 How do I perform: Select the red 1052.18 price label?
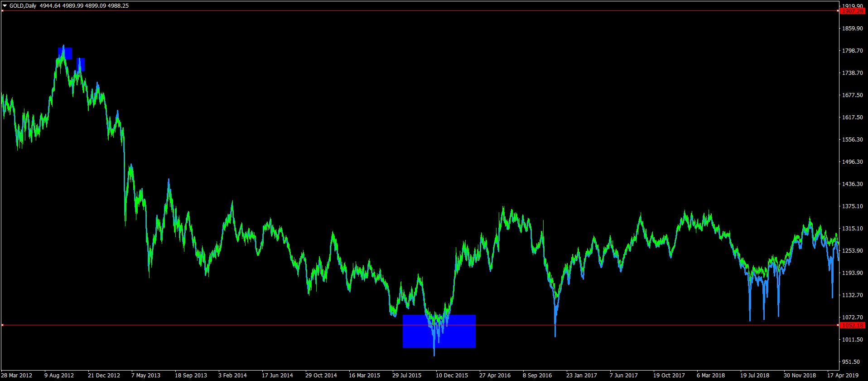[852, 325]
